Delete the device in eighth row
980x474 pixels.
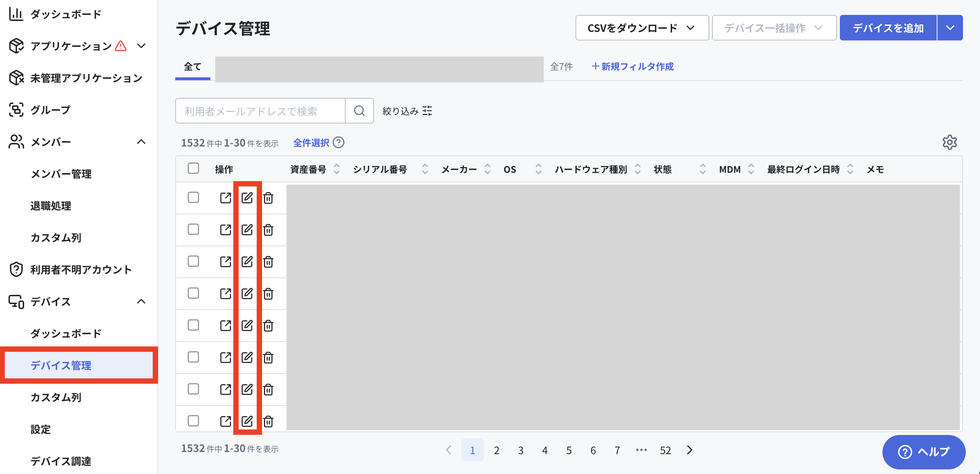click(268, 421)
